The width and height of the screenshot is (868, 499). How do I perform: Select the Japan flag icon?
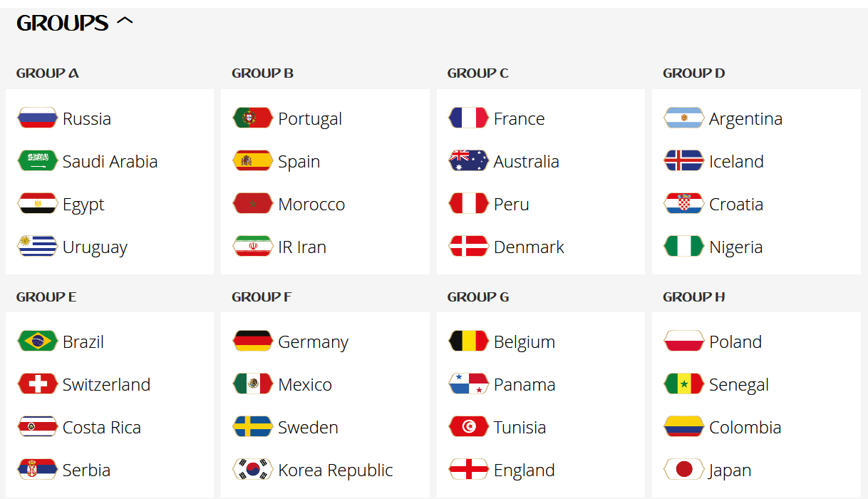coord(684,470)
